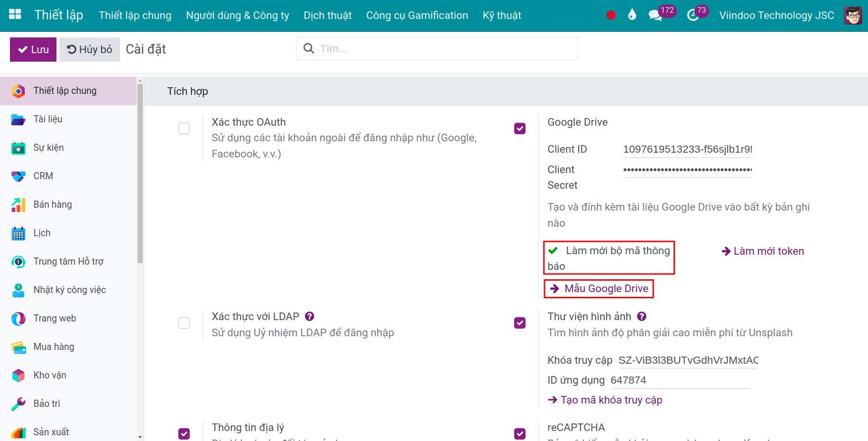Click the Sự kiện calendar-star icon

tap(18, 148)
